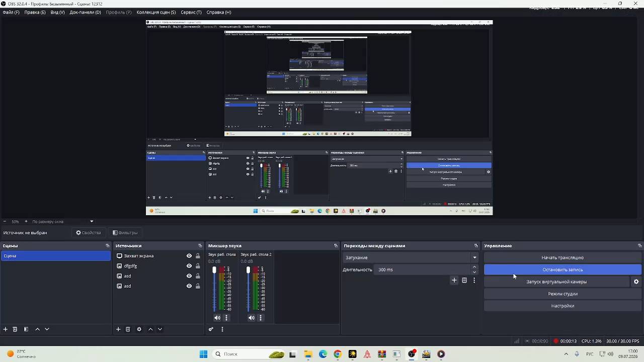This screenshot has width=644, height=362.
Task: Open Google Chrome from the taskbar
Action: click(x=338, y=354)
